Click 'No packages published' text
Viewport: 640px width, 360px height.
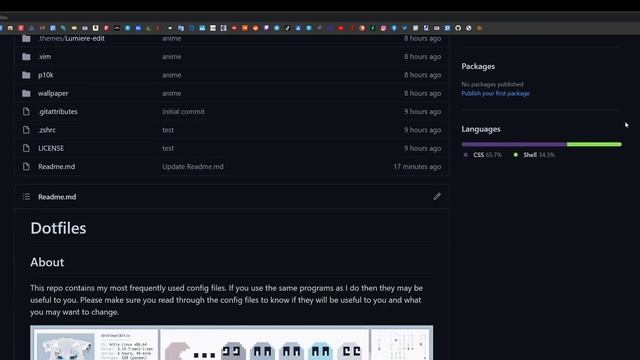coord(492,84)
